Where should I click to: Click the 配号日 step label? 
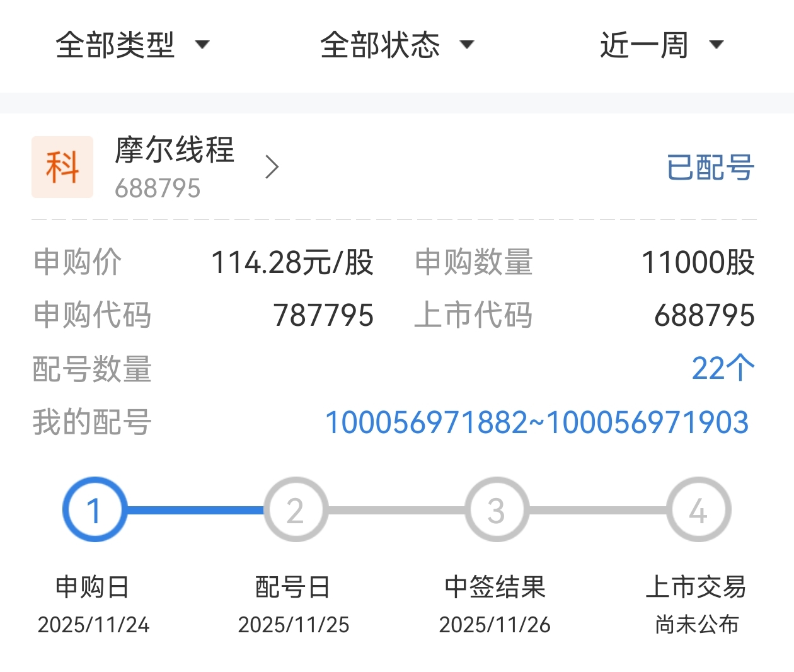coord(293,587)
